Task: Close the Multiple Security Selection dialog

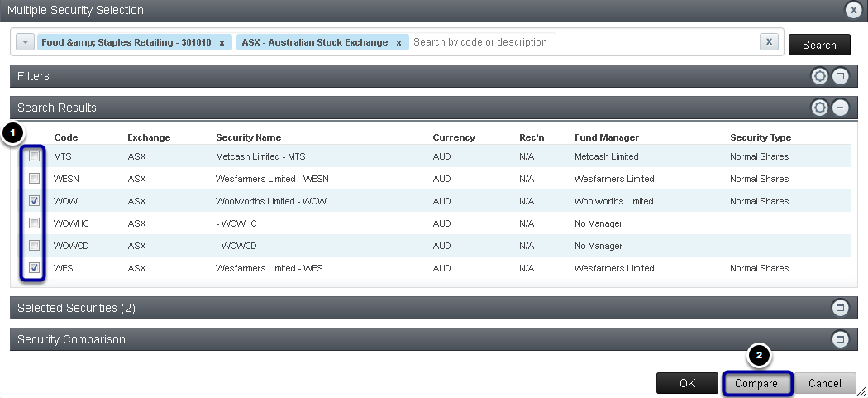Action: pos(852,10)
